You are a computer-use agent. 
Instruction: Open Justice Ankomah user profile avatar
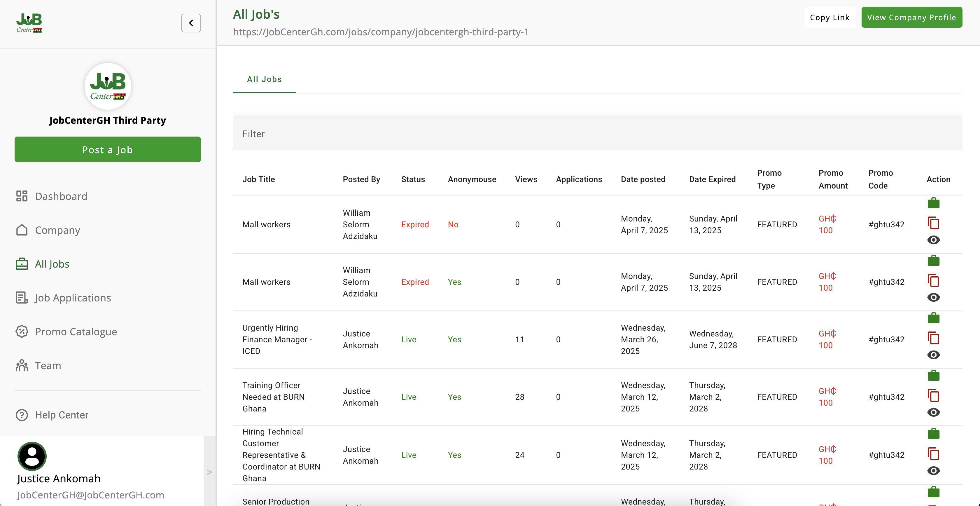[32, 456]
